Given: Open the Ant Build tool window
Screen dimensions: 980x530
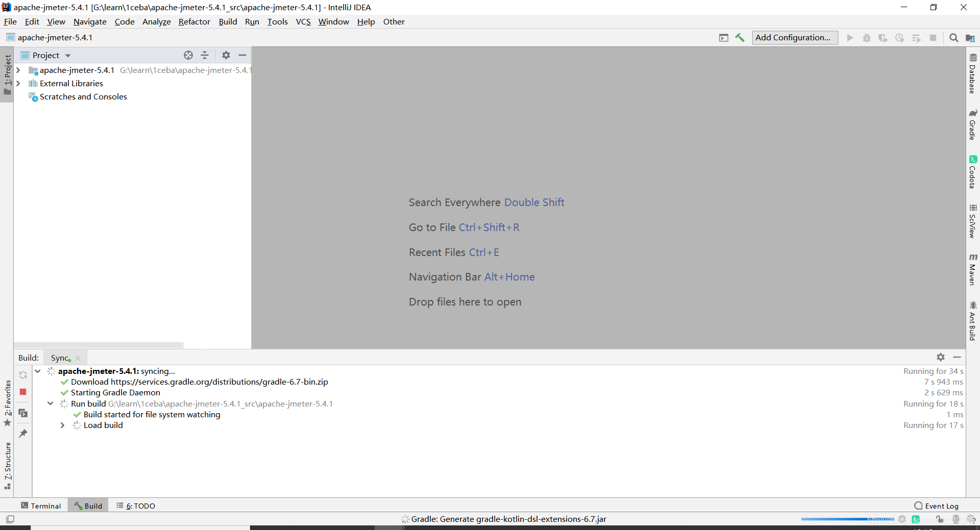Looking at the screenshot, I should (x=973, y=321).
